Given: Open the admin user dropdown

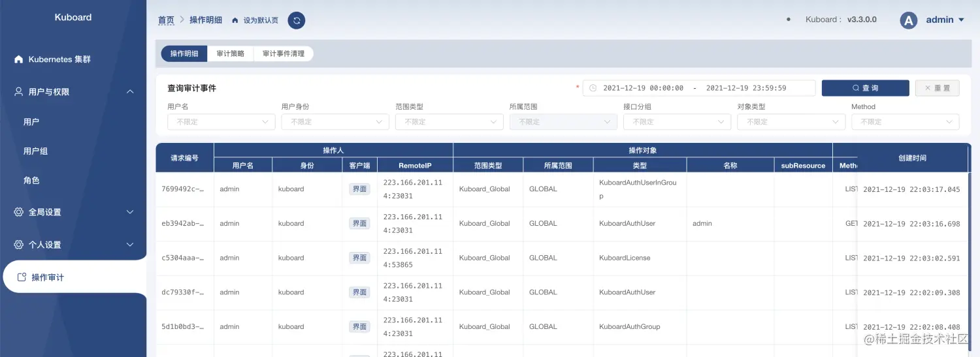Looking at the screenshot, I should tap(945, 20).
